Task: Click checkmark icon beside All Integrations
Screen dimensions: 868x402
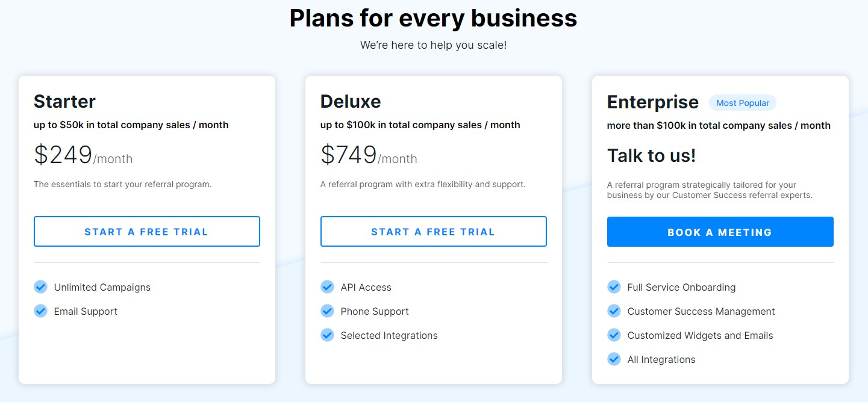Action: click(614, 359)
